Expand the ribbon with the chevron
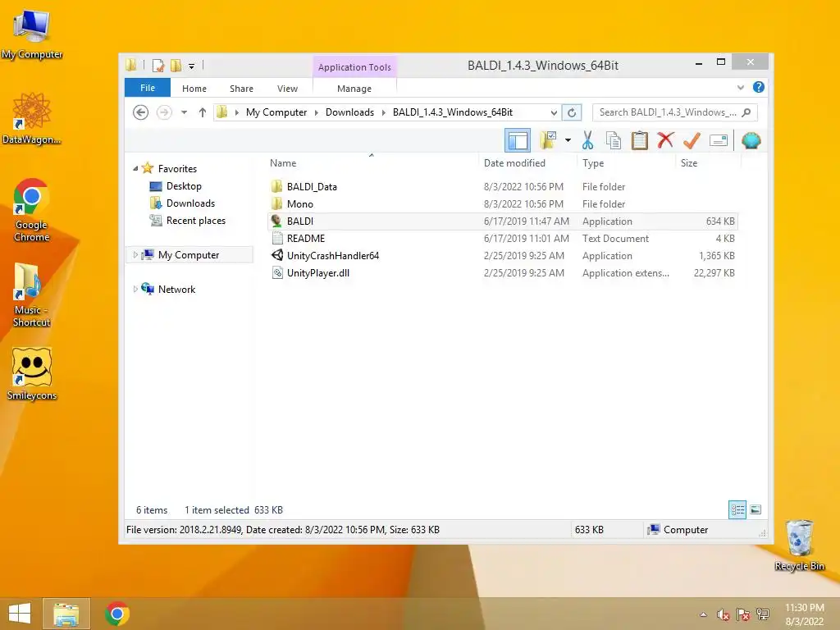Image resolution: width=840 pixels, height=630 pixels. click(x=741, y=87)
